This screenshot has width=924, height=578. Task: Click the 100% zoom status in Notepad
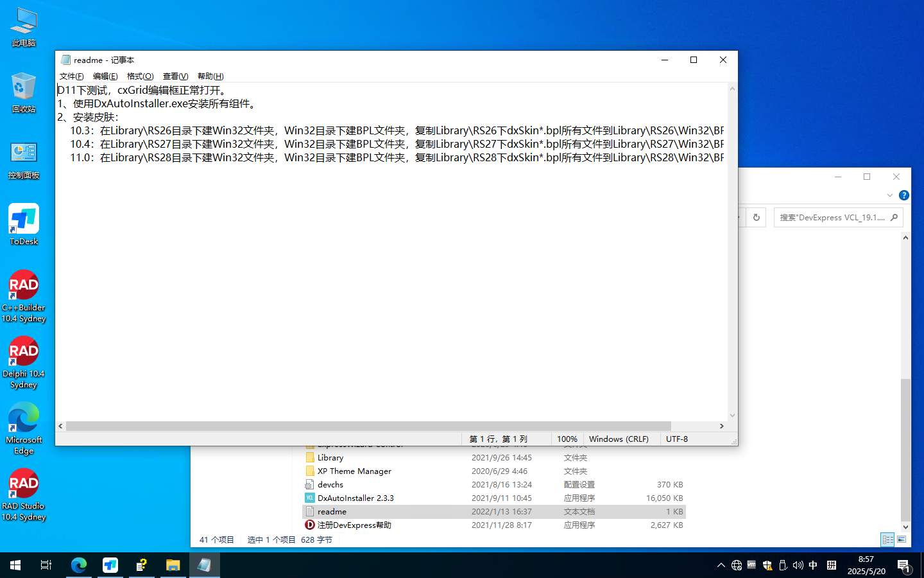pyautogui.click(x=567, y=439)
